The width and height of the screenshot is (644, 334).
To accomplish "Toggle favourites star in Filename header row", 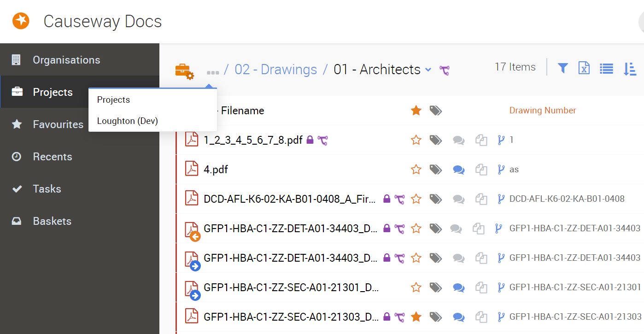I will (x=416, y=110).
